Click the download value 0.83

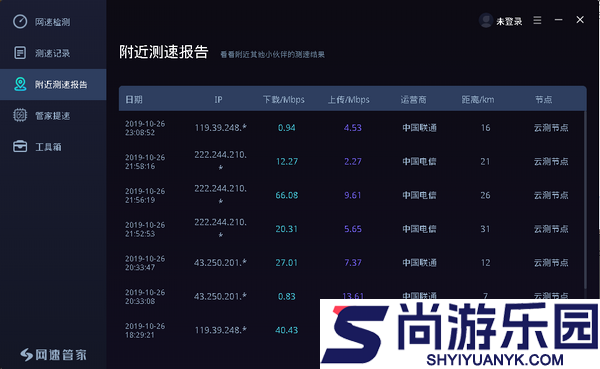click(287, 296)
